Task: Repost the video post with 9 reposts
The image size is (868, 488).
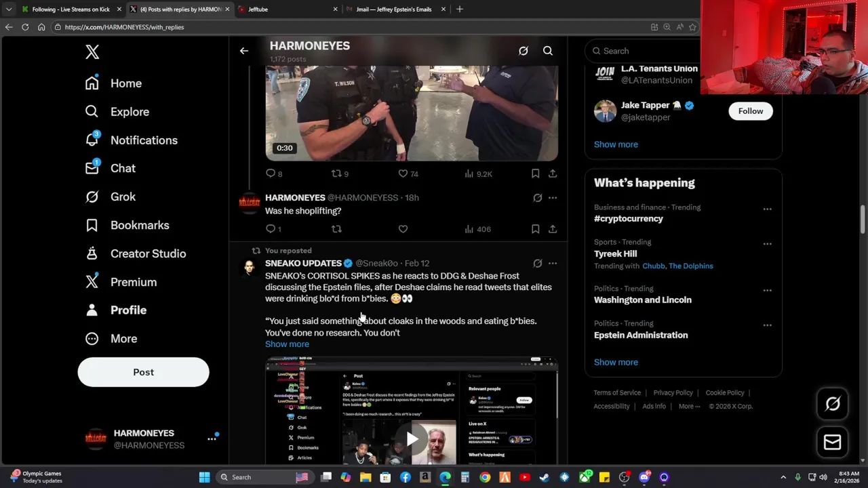Action: [x=340, y=174]
